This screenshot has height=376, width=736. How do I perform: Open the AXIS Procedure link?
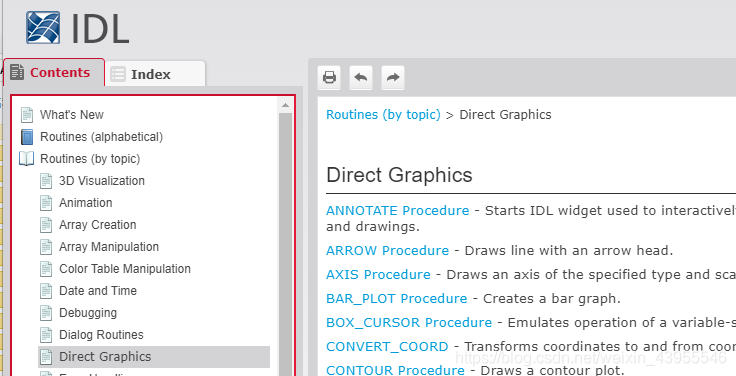[378, 275]
